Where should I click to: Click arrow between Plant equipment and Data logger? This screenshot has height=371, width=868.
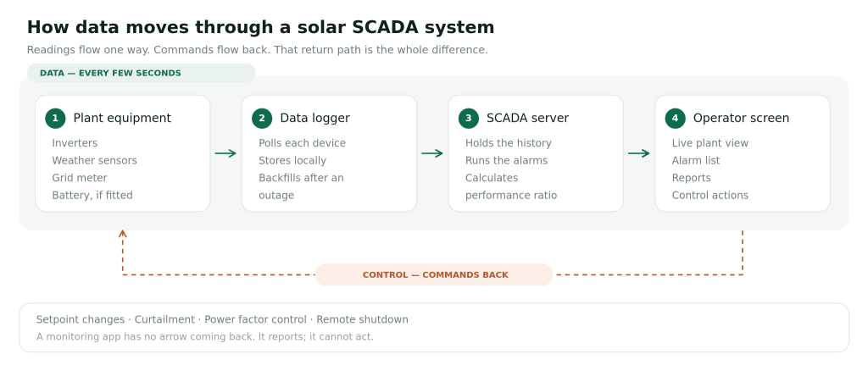pyautogui.click(x=225, y=153)
